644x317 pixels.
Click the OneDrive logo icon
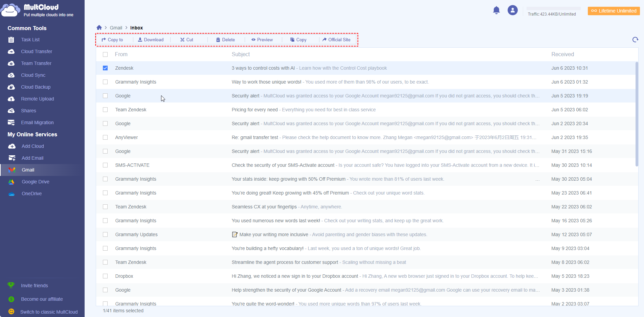coord(12,194)
